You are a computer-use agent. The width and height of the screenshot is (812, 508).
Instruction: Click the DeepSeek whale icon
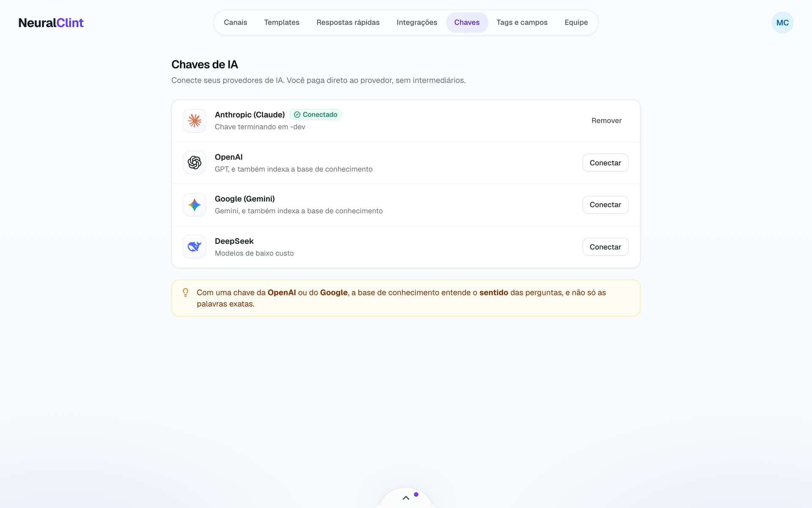pyautogui.click(x=195, y=247)
